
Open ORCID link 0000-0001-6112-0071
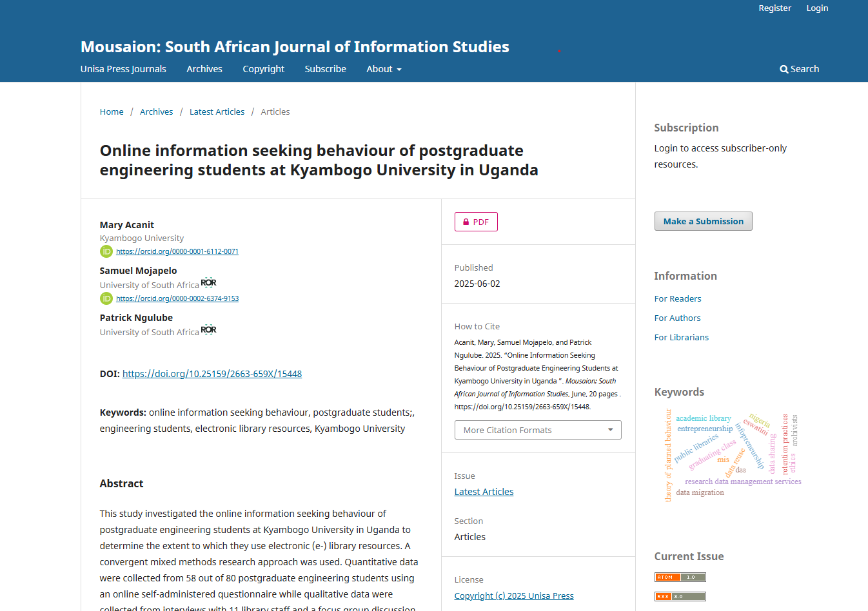[x=177, y=251]
